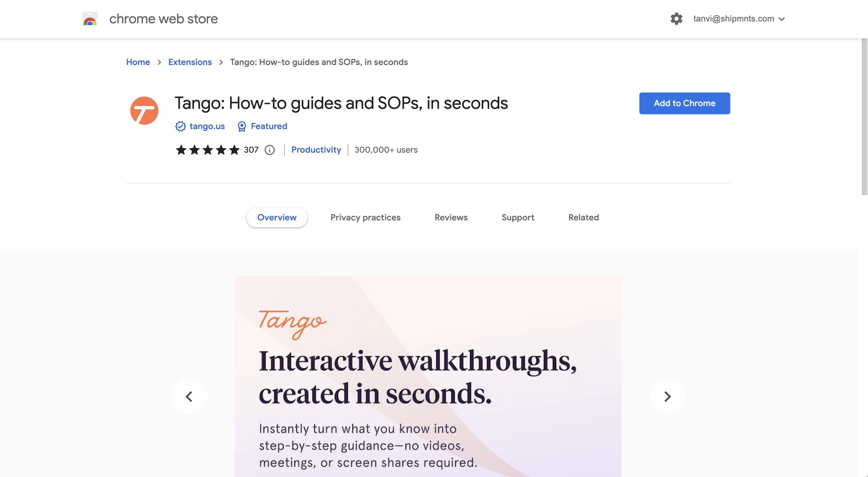The height and width of the screenshot is (477, 868).
Task: Click the Add to Chrome button
Action: pos(684,103)
